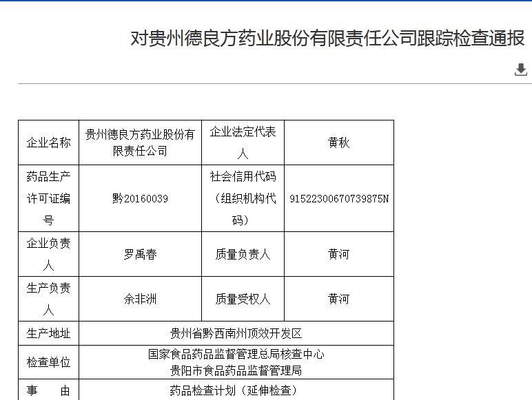The width and height of the screenshot is (532, 400).
Task: Select 黄河 in the 质量负责人 row
Action: point(338,254)
